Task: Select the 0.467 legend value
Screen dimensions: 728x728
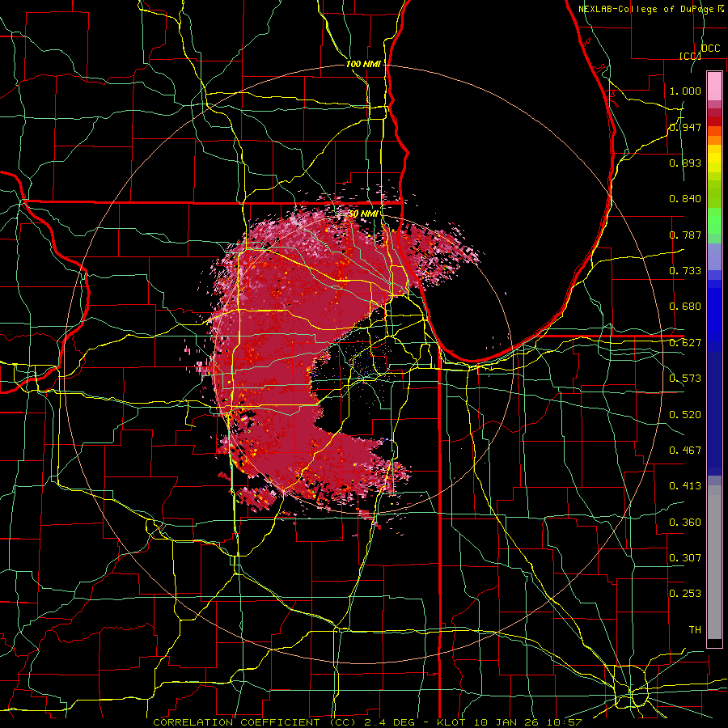Action: click(x=685, y=451)
